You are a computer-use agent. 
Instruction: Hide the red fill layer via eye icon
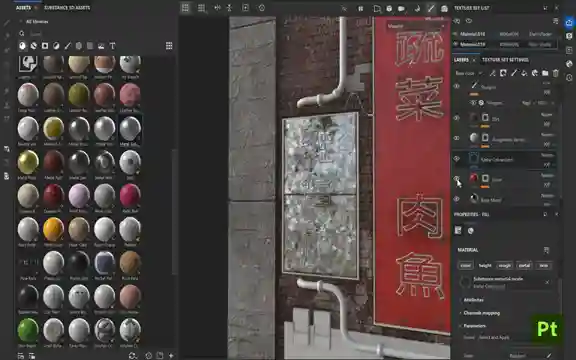click(x=457, y=179)
